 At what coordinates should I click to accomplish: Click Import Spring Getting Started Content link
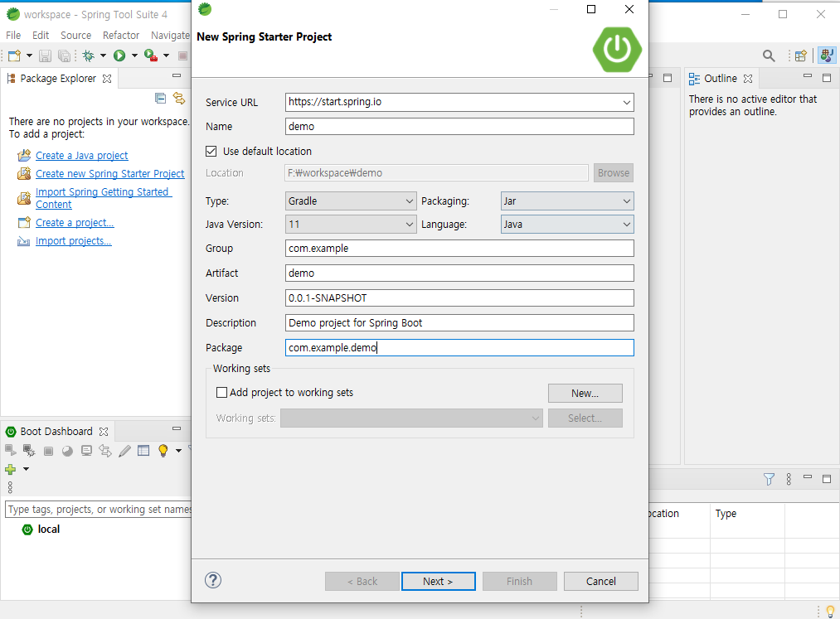(x=104, y=198)
